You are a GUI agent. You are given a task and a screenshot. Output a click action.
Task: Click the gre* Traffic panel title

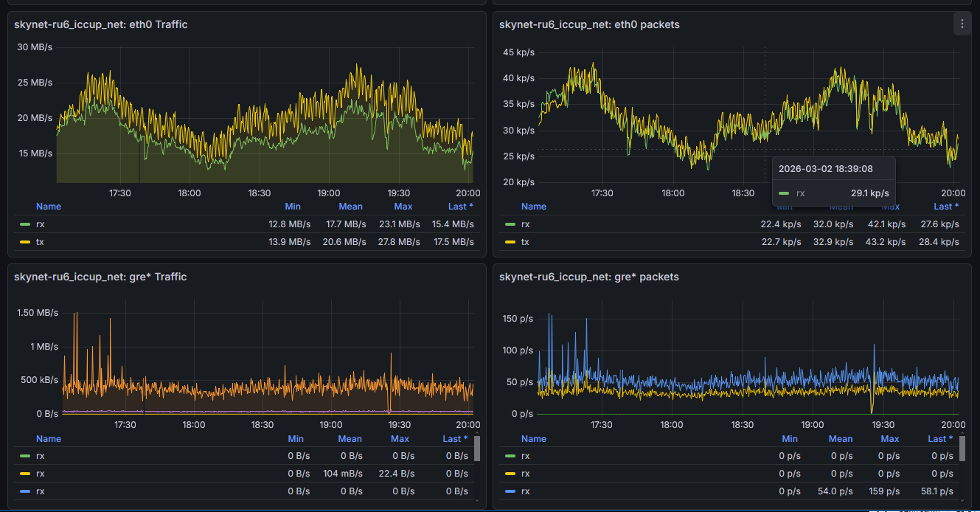click(100, 277)
